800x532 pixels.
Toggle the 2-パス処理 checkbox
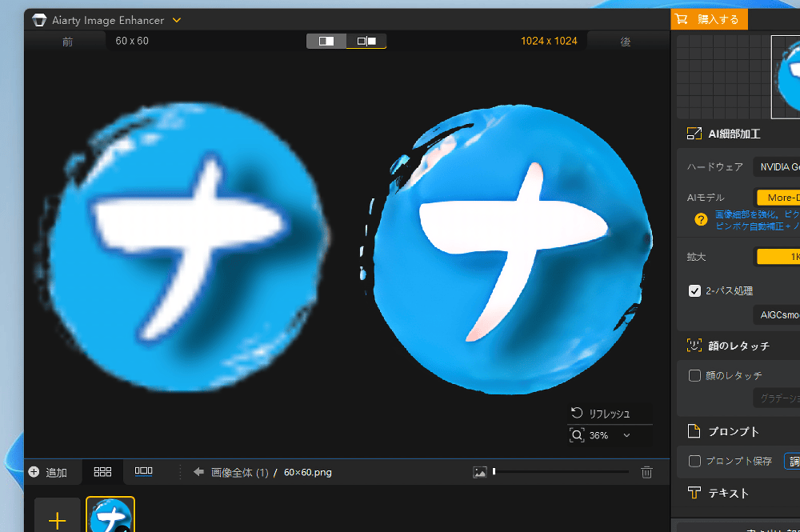click(x=694, y=290)
